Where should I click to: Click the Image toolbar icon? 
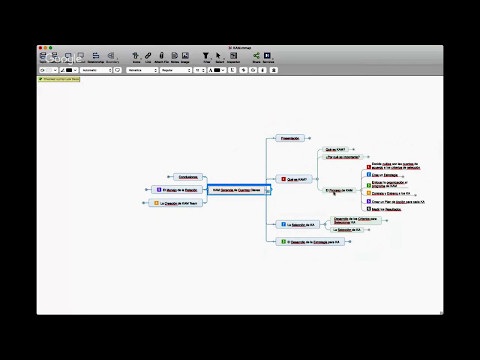click(x=185, y=56)
